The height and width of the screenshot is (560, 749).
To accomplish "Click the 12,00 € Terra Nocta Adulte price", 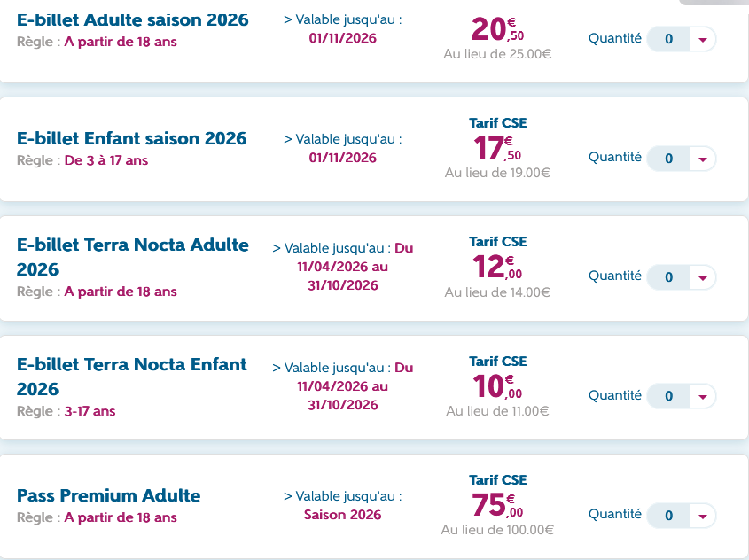I will point(496,267).
